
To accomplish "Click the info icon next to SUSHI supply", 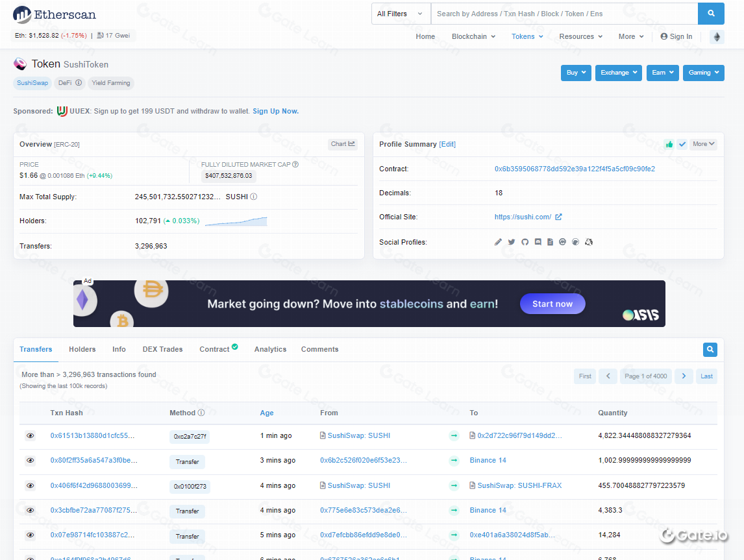I will (254, 197).
